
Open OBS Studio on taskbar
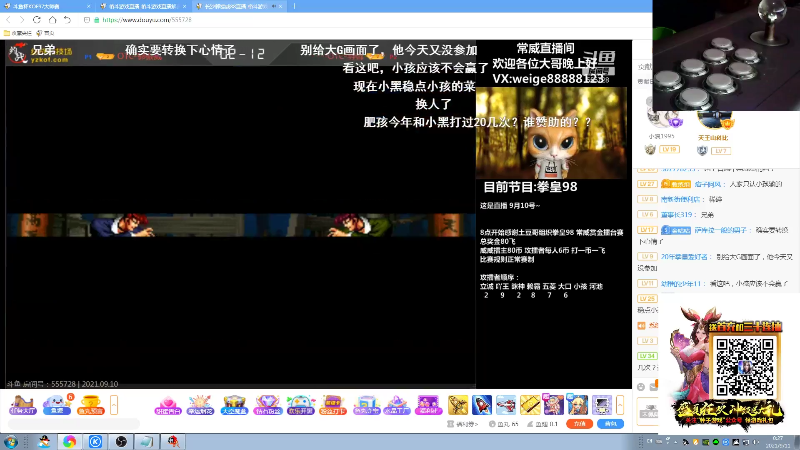click(121, 442)
